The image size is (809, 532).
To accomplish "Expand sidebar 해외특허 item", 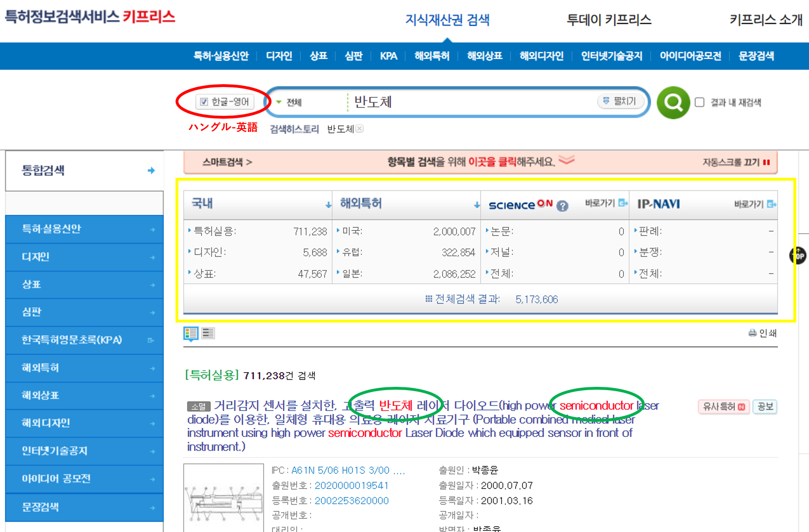I will [x=84, y=368].
